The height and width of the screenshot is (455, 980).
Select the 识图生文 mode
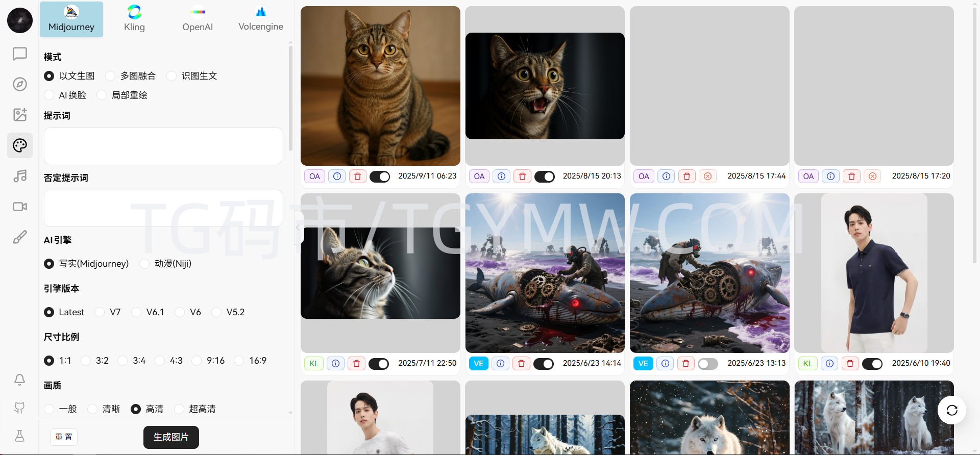click(x=192, y=76)
